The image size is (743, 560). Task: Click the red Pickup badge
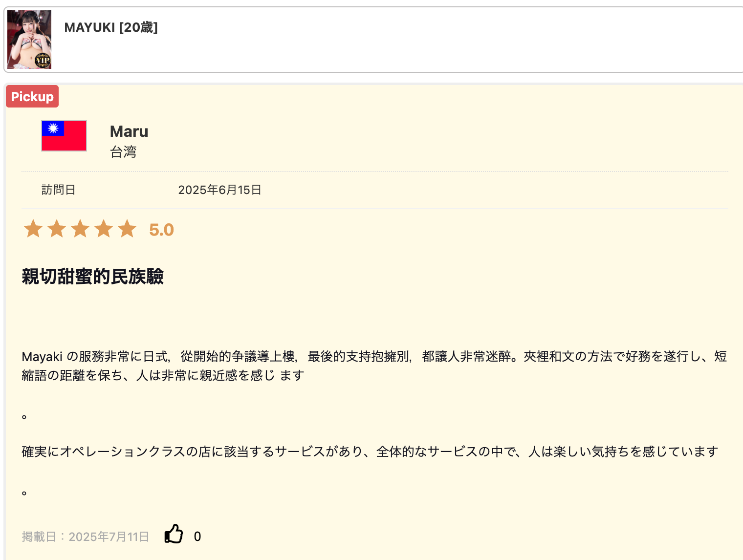(x=32, y=96)
